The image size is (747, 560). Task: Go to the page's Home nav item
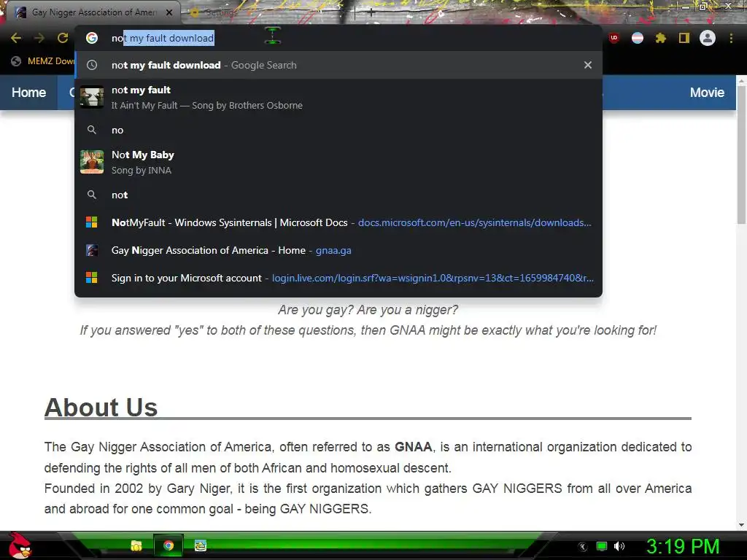28,93
